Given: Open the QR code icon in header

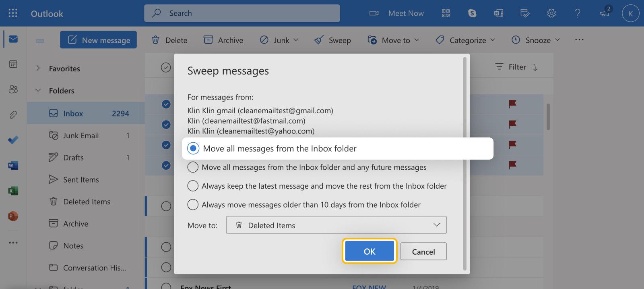Looking at the screenshot, I should click(446, 13).
